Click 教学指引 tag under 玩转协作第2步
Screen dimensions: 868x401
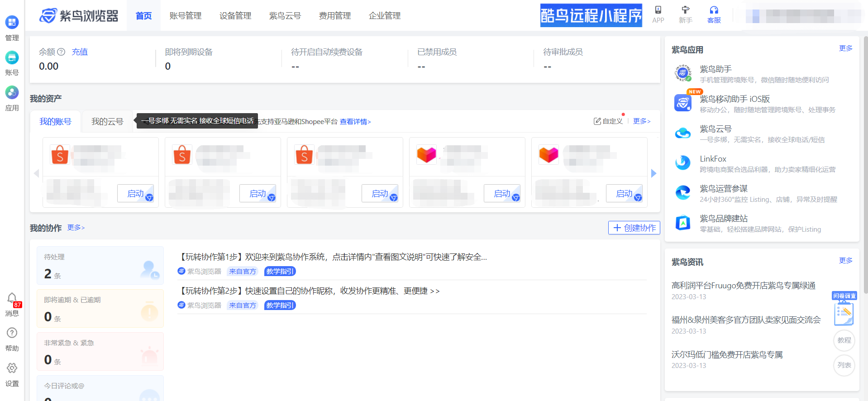(x=280, y=306)
